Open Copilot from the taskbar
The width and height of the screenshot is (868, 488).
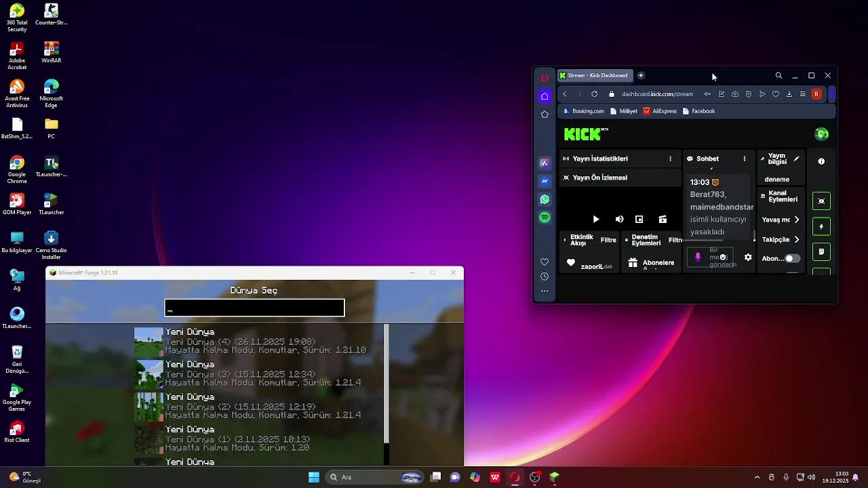[x=475, y=477]
